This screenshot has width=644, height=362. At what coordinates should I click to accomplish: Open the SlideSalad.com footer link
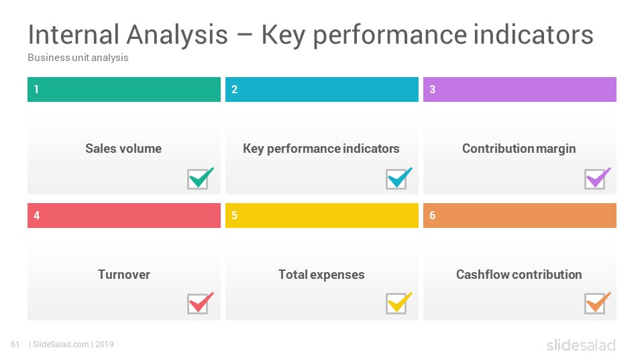pyautogui.click(x=61, y=345)
